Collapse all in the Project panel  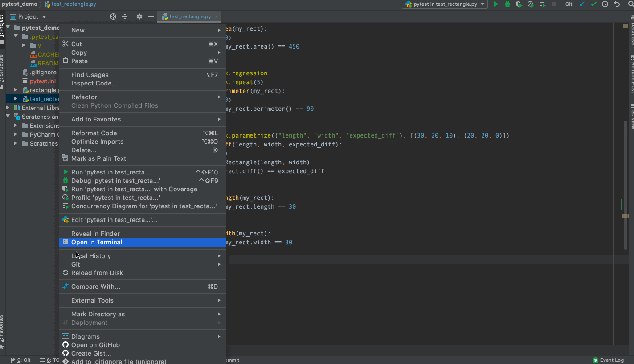[x=125, y=16]
